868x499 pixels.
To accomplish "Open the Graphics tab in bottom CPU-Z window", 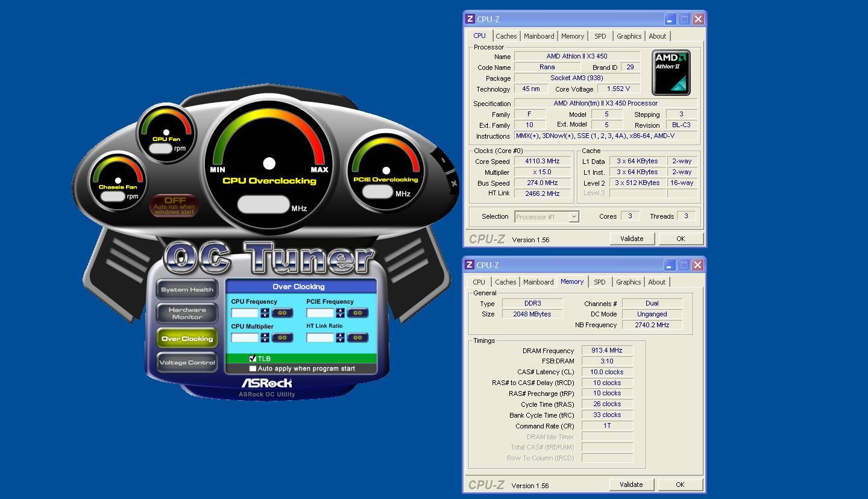I will coord(628,282).
